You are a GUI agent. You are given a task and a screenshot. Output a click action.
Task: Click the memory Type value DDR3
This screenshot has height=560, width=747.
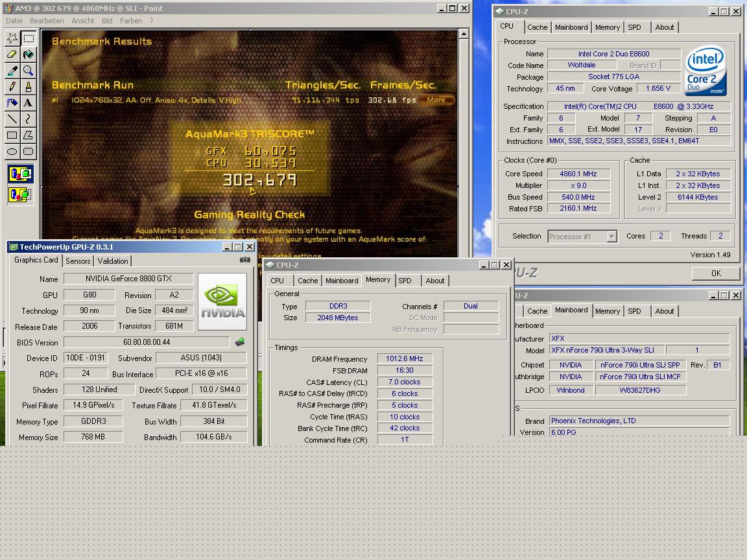tap(338, 306)
